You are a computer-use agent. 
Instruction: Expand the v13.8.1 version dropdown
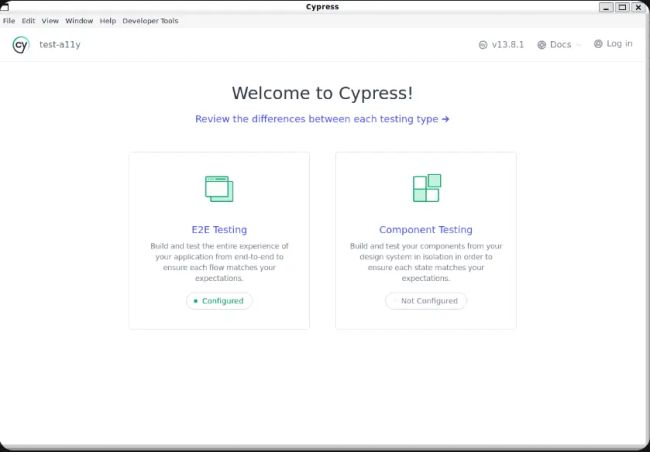[501, 45]
